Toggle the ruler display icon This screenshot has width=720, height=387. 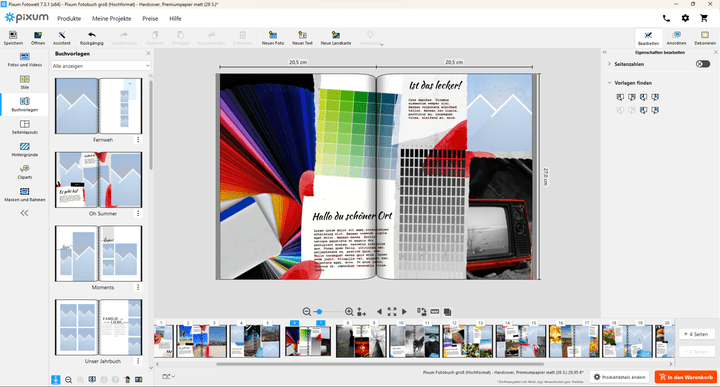tap(434, 312)
